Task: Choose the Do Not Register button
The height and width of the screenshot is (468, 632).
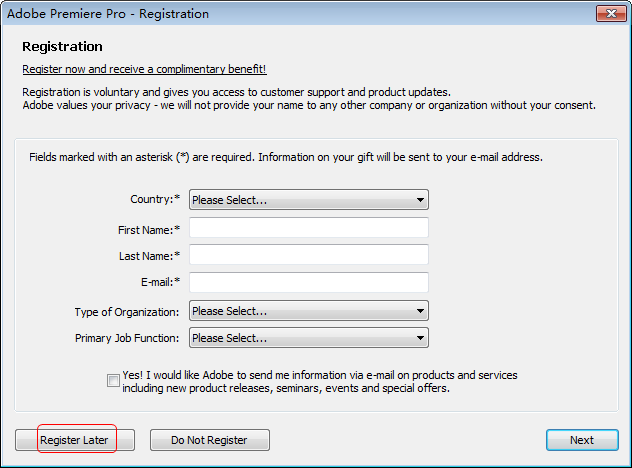Action: [211, 440]
